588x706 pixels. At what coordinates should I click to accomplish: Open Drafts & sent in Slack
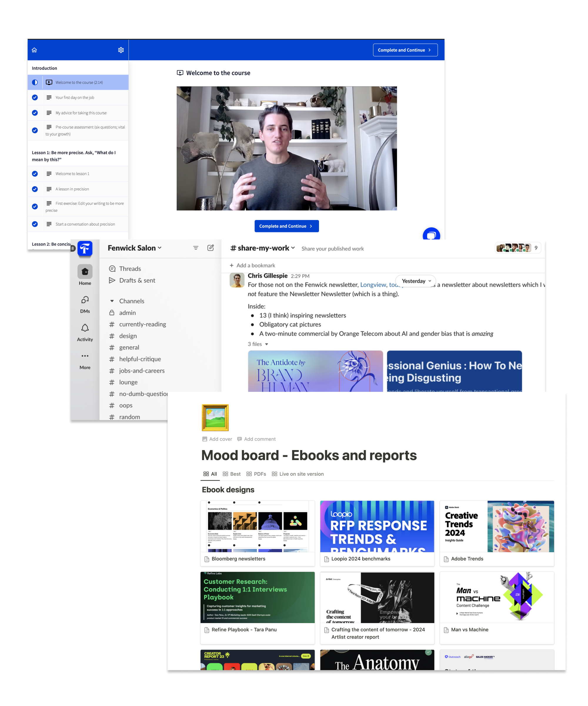[x=132, y=281]
